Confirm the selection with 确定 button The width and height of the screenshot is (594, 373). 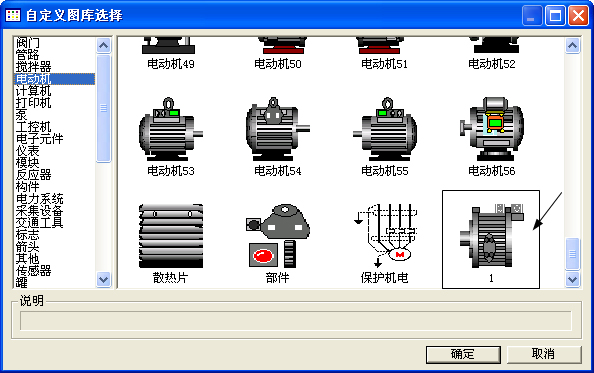coord(463,354)
